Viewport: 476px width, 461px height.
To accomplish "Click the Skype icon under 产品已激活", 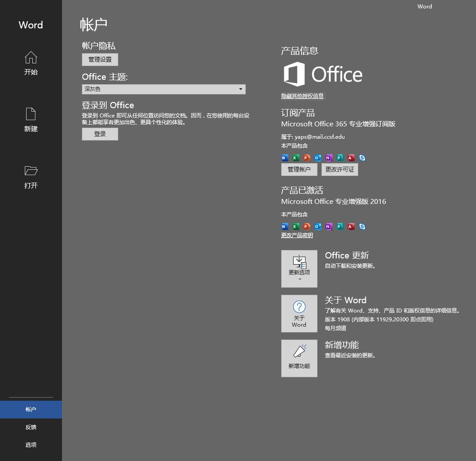I will (362, 227).
